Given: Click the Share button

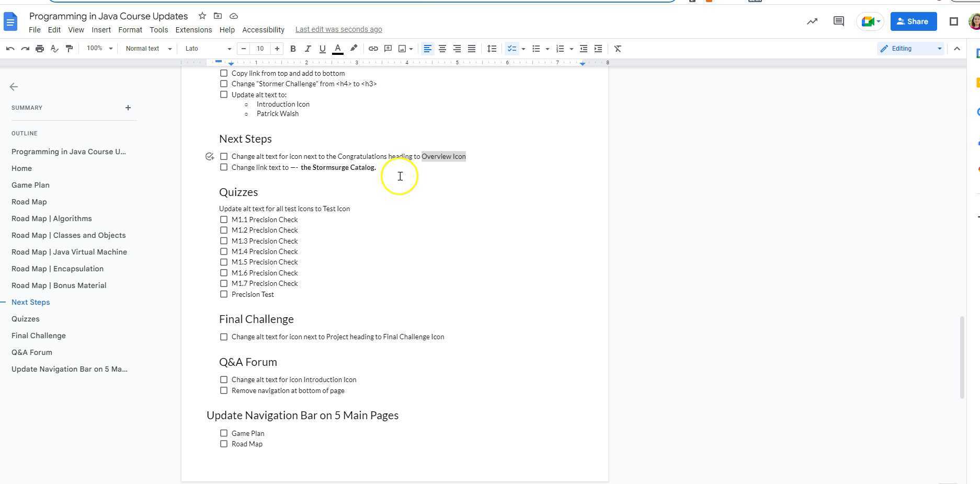Looking at the screenshot, I should [x=913, y=21].
